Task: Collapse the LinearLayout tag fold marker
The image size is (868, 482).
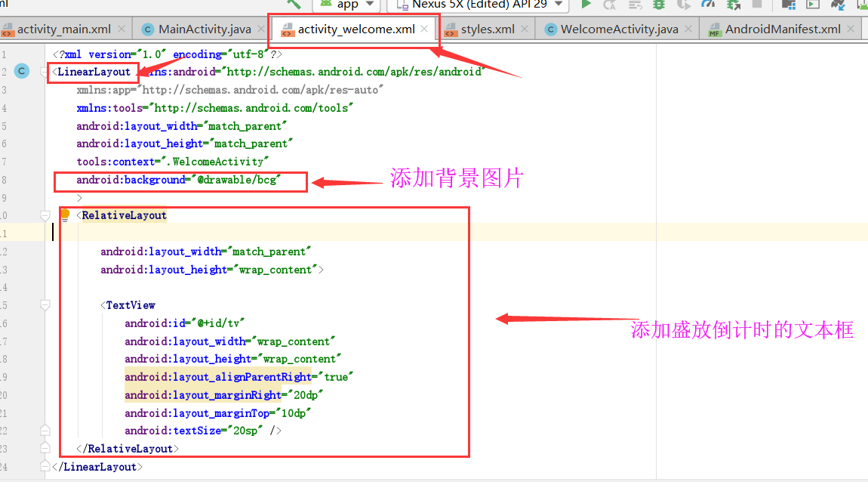Action: [45, 72]
